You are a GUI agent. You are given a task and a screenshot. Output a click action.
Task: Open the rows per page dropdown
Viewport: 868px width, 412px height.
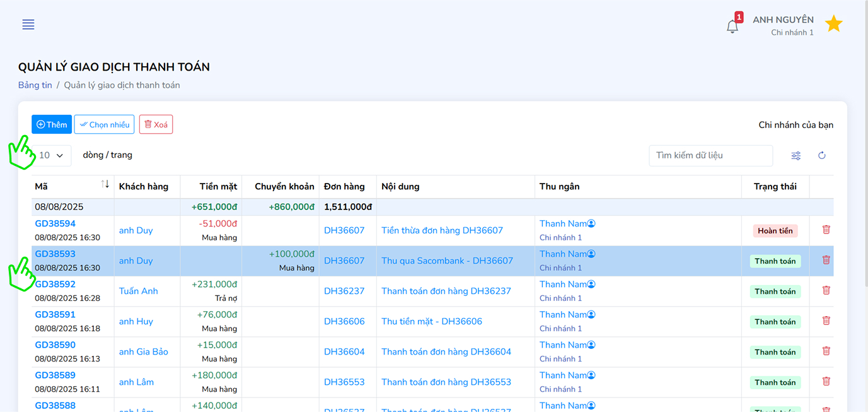click(x=52, y=156)
